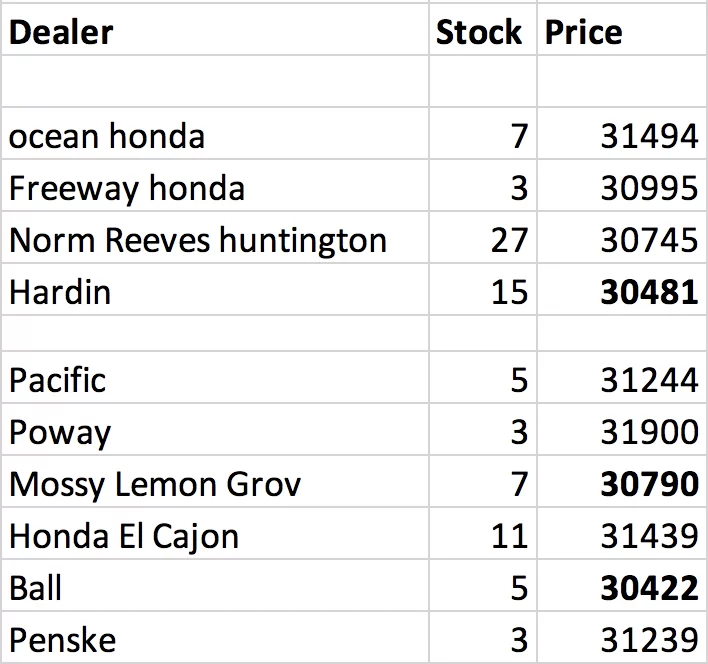Select the Hardin dealer cell
The height and width of the screenshot is (664, 708).
215,289
